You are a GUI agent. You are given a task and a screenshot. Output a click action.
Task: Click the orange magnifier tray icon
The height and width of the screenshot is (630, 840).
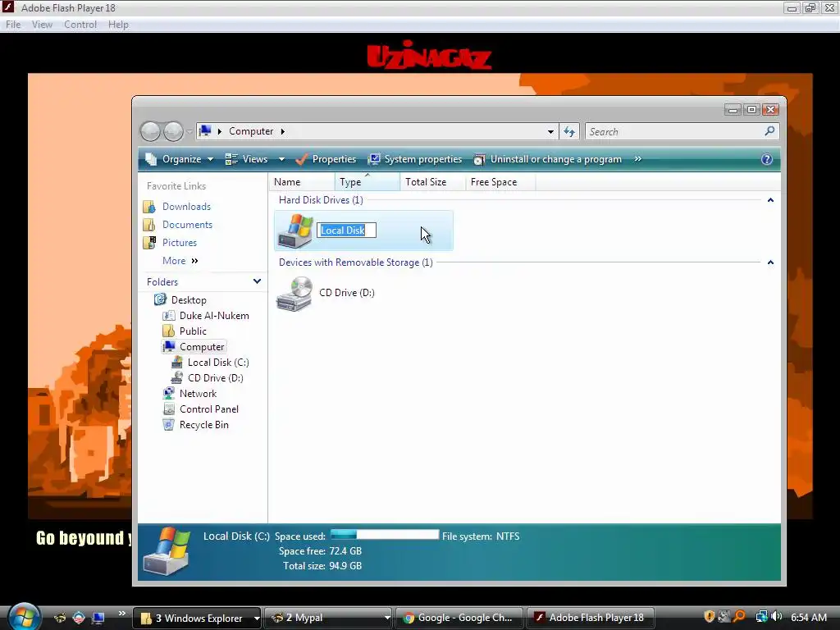click(x=739, y=617)
